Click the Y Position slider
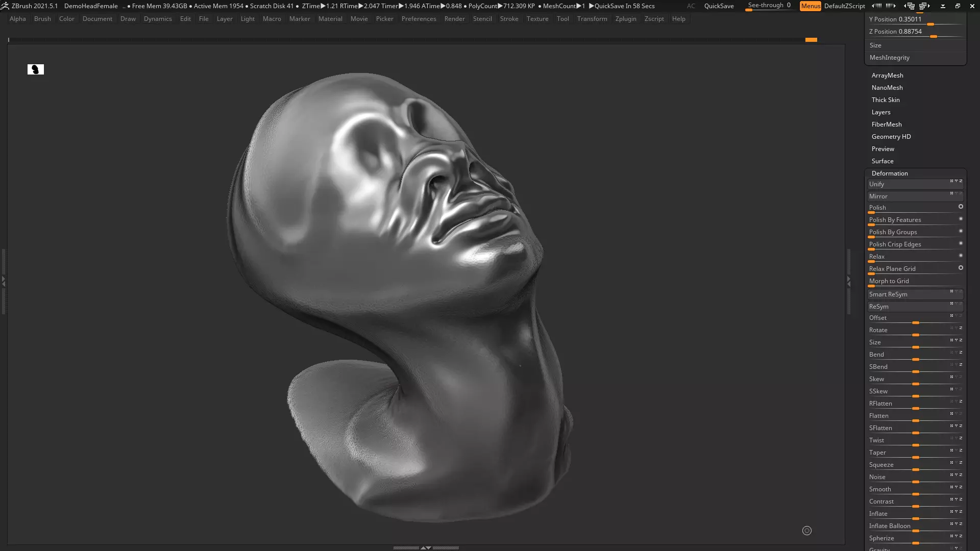 (915, 20)
